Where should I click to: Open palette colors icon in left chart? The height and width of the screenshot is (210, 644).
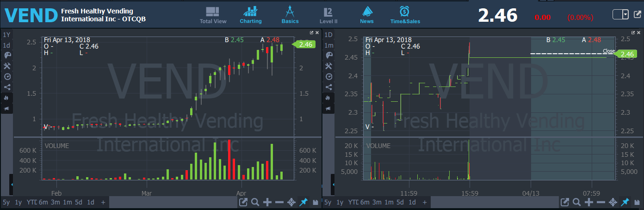tap(6, 55)
